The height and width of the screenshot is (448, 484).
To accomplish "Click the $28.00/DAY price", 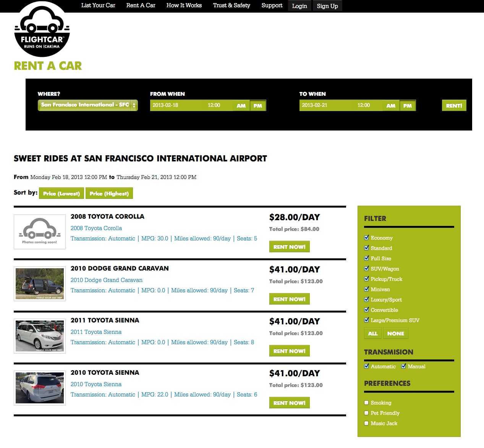I will (x=295, y=217).
